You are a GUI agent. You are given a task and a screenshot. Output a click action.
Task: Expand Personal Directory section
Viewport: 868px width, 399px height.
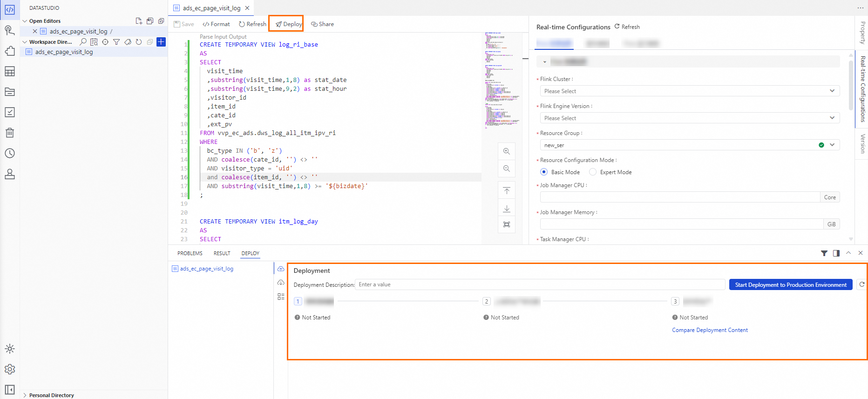click(x=25, y=395)
